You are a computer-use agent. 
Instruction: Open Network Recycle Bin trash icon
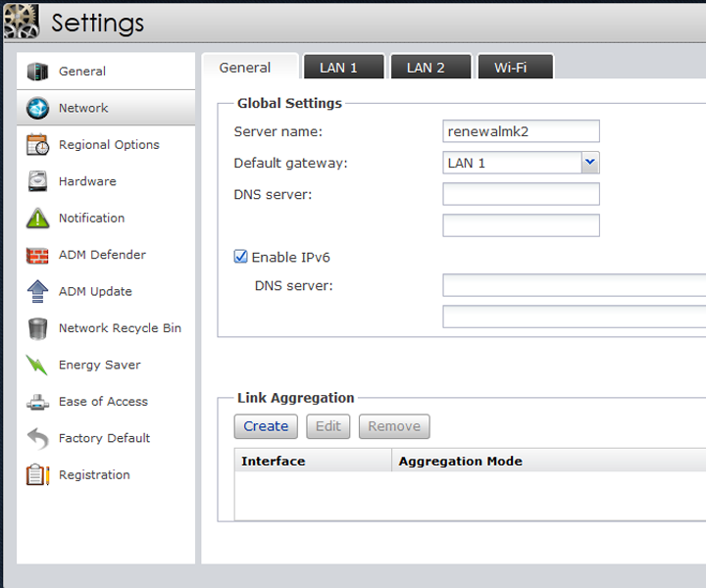[x=37, y=328]
